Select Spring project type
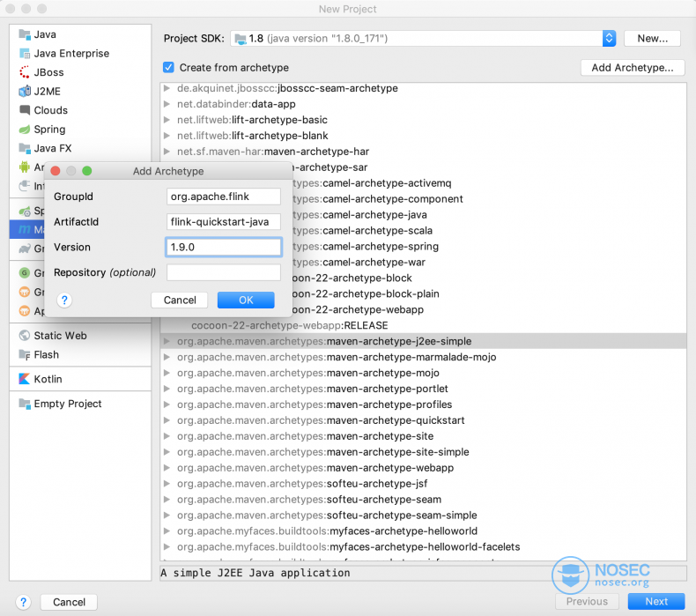696x616 pixels. 80,130
